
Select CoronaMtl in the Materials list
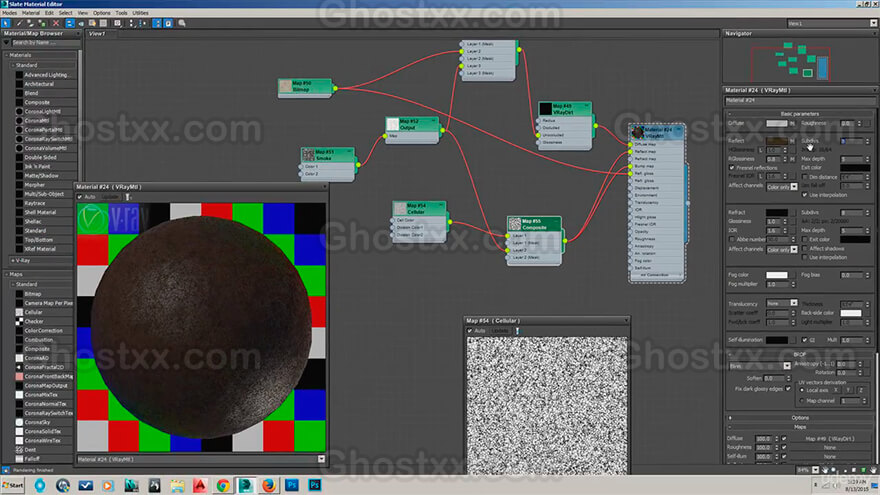(x=36, y=121)
